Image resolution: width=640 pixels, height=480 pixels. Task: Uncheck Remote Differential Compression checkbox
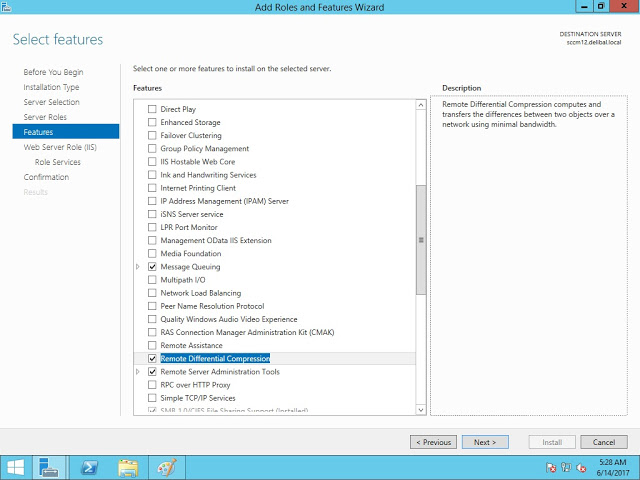[152, 358]
